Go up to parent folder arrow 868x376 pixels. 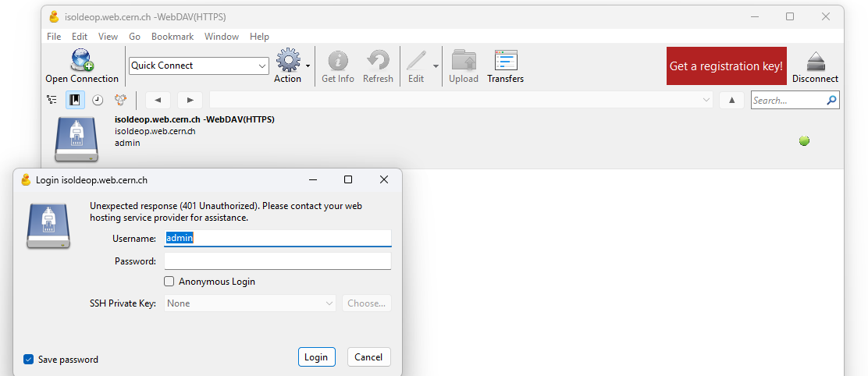[x=731, y=100]
